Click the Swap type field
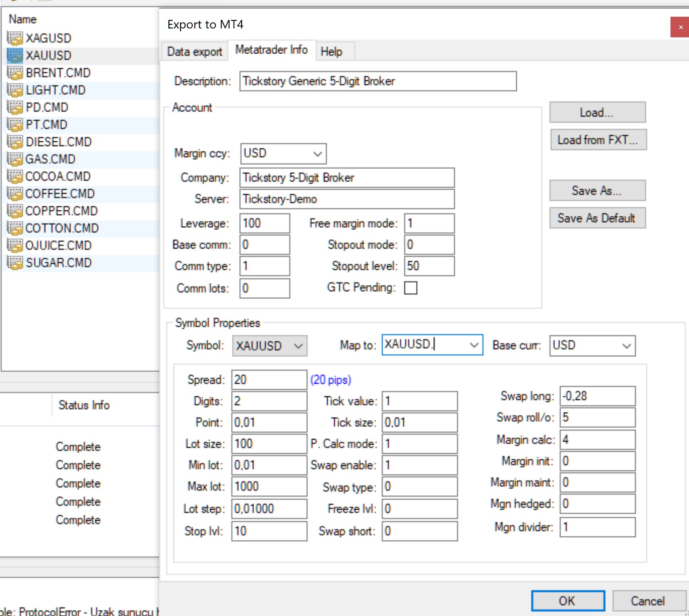Screen dimensions: 689x616 pos(420,487)
